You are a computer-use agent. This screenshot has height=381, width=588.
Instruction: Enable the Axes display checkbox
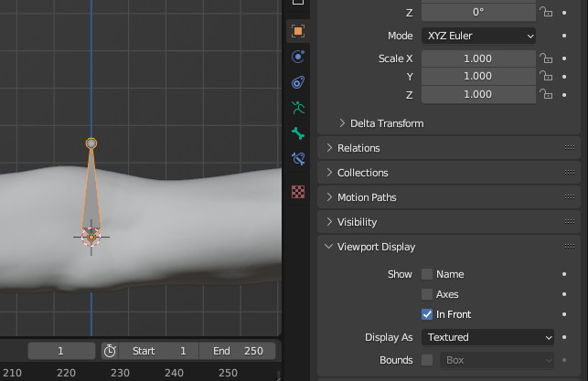427,294
